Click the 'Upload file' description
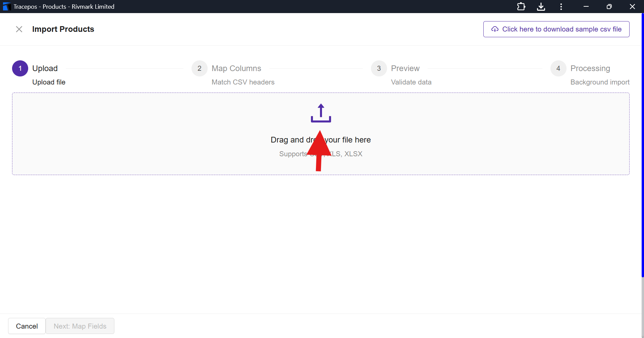The height and width of the screenshot is (338, 644). coord(49,82)
